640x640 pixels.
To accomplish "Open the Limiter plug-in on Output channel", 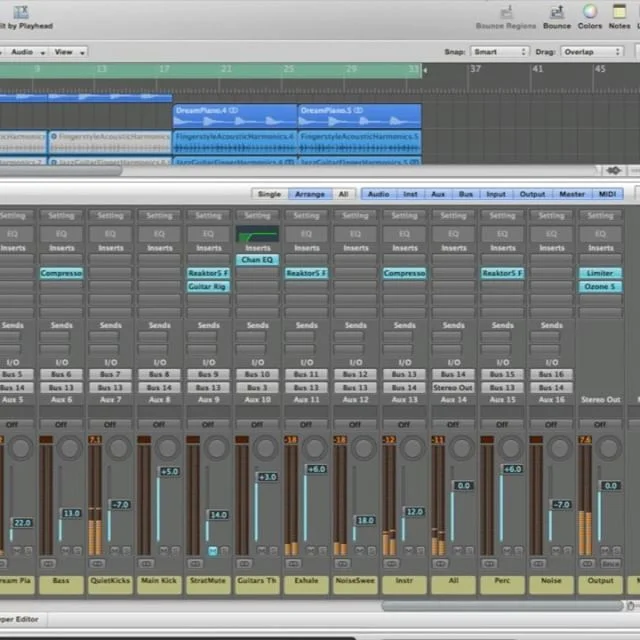I will pyautogui.click(x=600, y=273).
